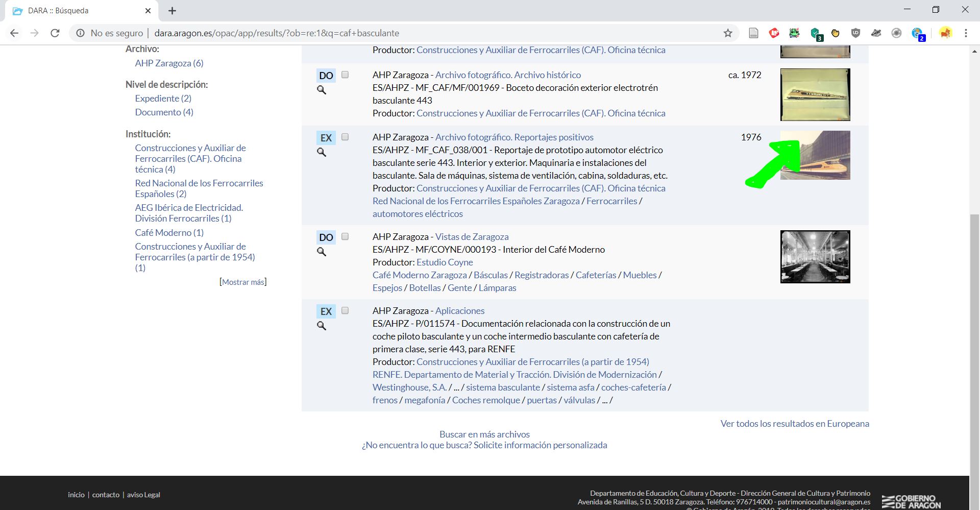Click the flying saucer extension icon
The width and height of the screenshot is (980, 510).
click(x=876, y=33)
